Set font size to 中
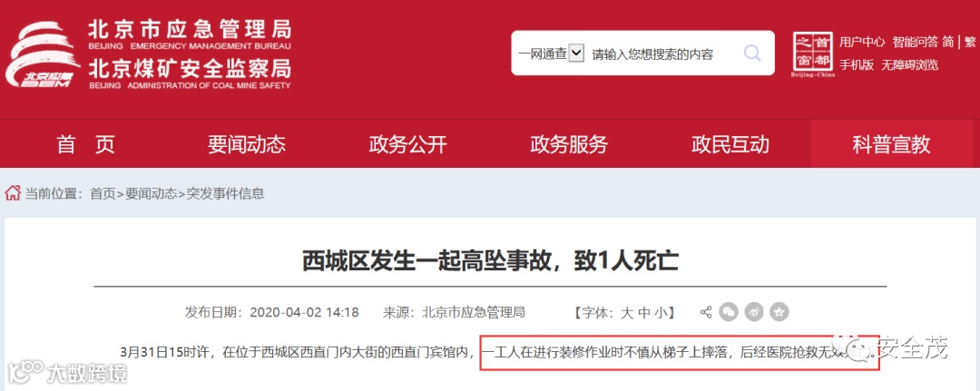The height and width of the screenshot is (391, 980). pos(644,312)
